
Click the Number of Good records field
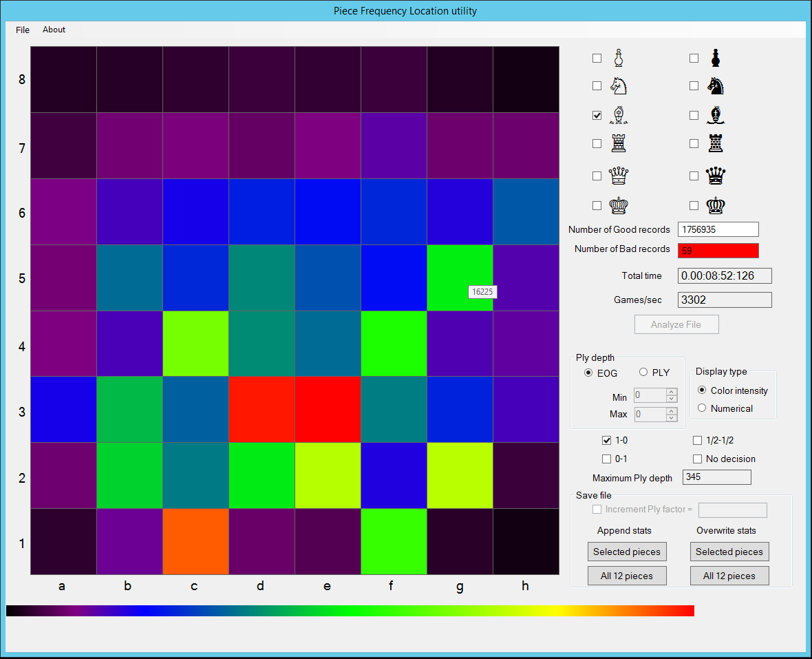tap(718, 229)
